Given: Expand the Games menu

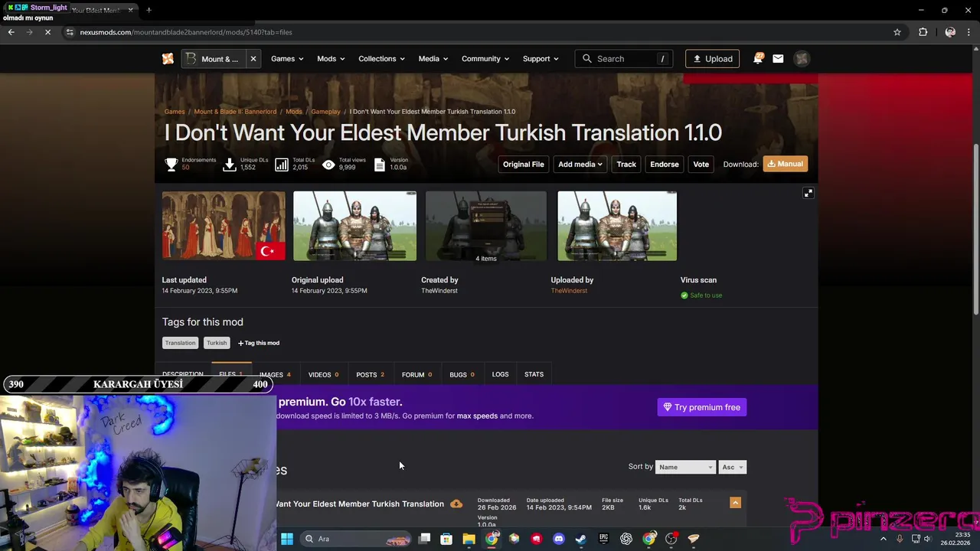Looking at the screenshot, I should tap(287, 59).
